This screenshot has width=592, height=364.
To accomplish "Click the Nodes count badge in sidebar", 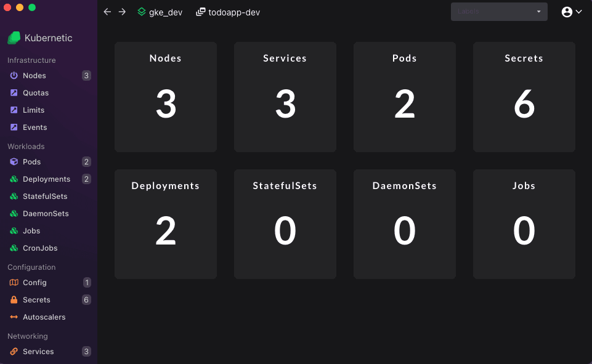I will (x=86, y=76).
